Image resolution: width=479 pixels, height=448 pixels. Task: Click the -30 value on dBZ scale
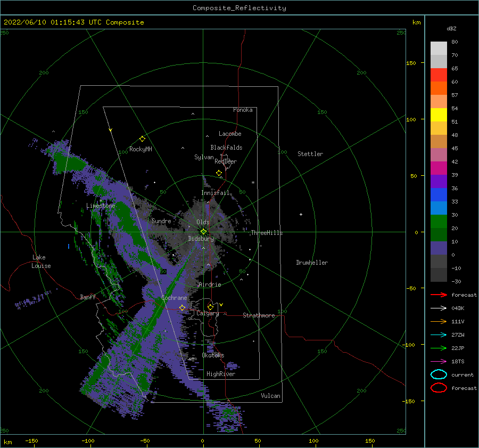point(456,281)
